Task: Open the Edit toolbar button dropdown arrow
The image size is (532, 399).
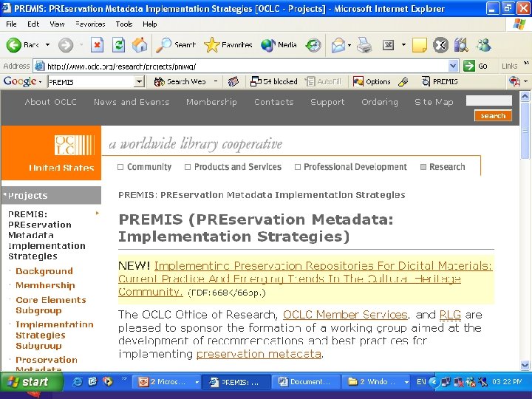Action: click(403, 45)
